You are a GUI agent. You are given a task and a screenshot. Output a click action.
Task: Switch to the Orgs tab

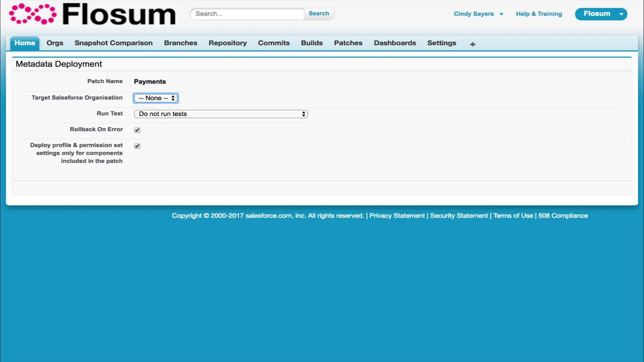(55, 43)
